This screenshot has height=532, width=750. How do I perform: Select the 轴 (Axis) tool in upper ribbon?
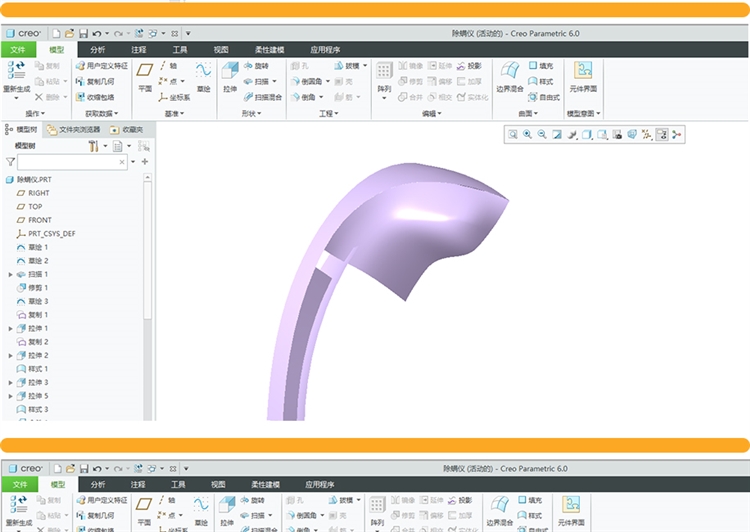pyautogui.click(x=168, y=66)
